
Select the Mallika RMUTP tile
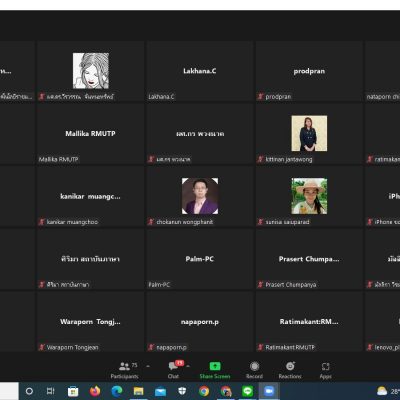tap(90, 134)
